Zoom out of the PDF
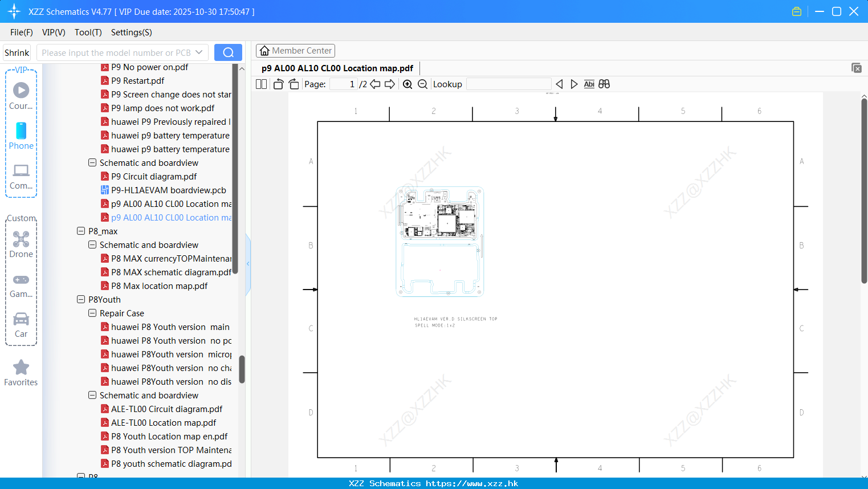 click(422, 84)
